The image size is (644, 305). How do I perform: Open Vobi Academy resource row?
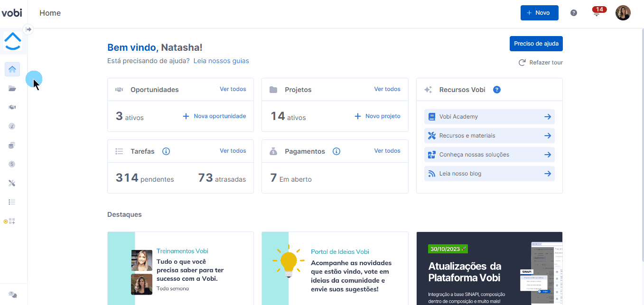coord(489,117)
